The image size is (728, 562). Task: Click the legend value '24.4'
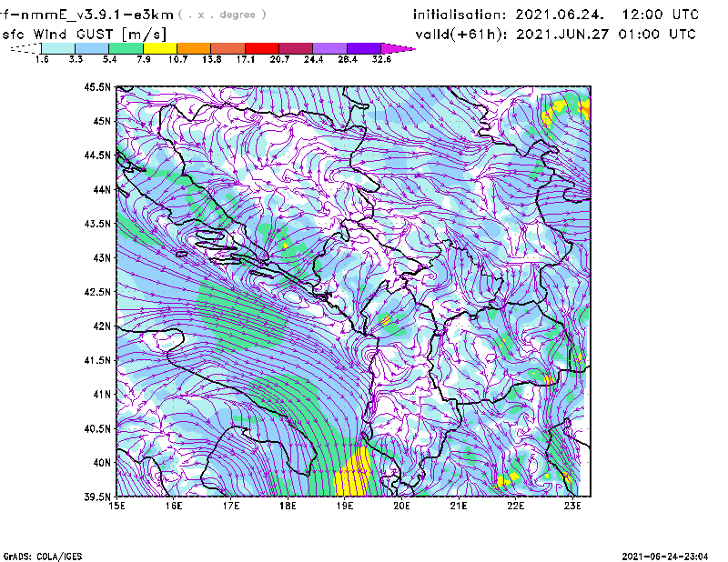[x=313, y=59]
